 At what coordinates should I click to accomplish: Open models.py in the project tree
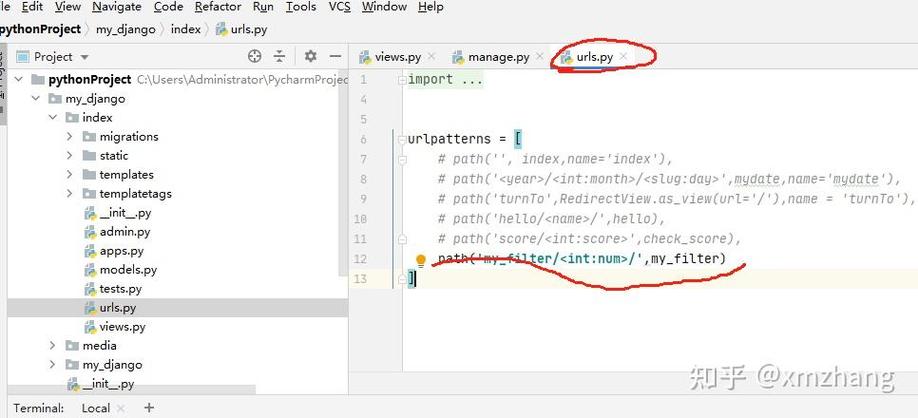click(128, 270)
